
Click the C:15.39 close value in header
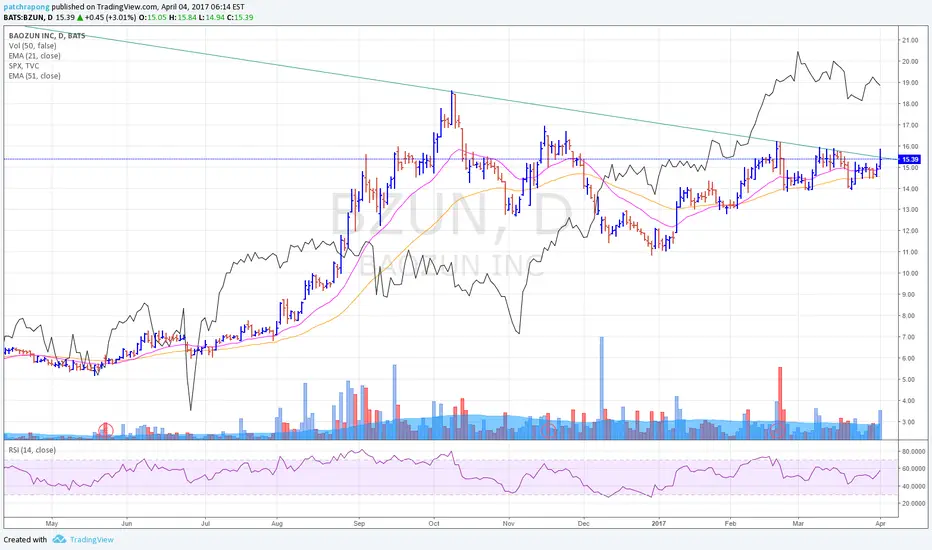(x=240, y=17)
